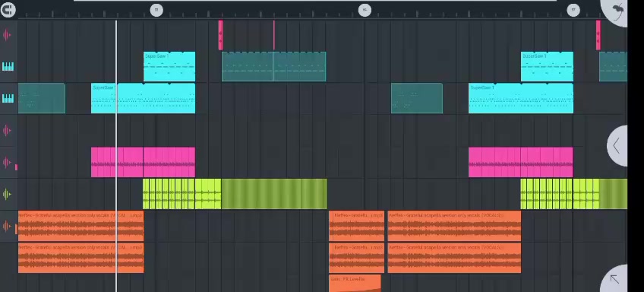Select second short SuperSaw 1 clip, upper piano track
Screen dimensions: 644x292
click(547, 67)
